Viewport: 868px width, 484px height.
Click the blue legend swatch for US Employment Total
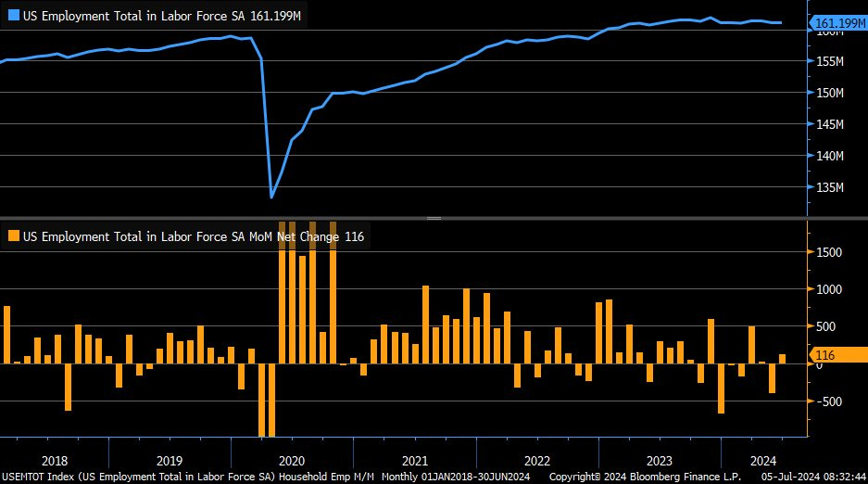point(13,17)
